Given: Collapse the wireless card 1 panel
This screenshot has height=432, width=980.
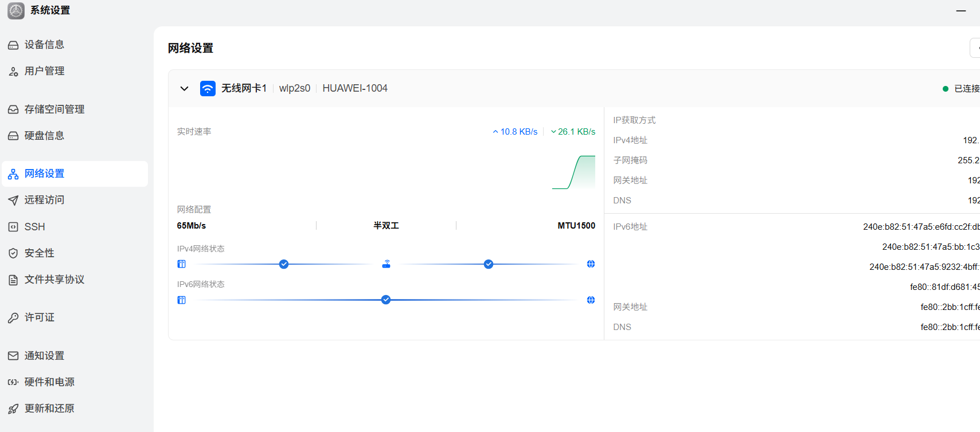Looking at the screenshot, I should [184, 88].
